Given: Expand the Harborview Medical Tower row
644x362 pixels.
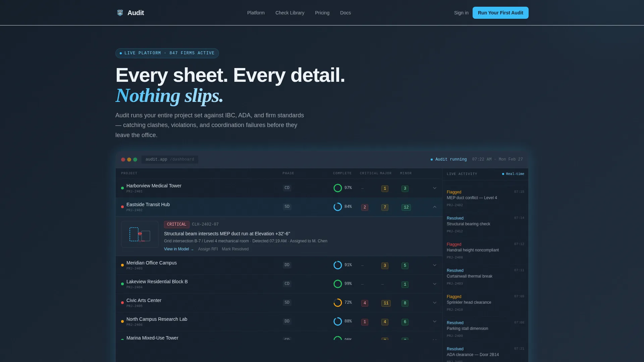Looking at the screenshot, I should [435, 188].
